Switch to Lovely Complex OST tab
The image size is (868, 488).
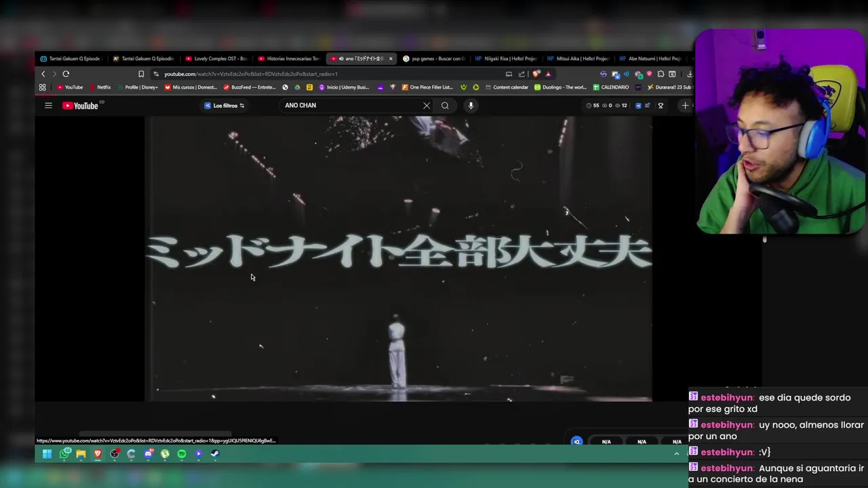click(x=217, y=59)
